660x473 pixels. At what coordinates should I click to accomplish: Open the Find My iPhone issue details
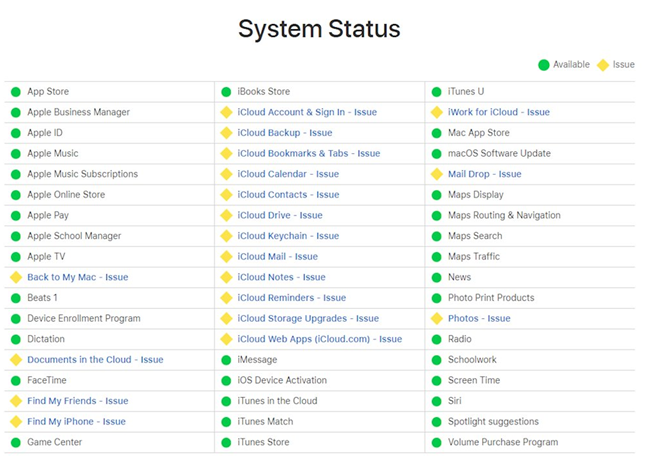[76, 422]
